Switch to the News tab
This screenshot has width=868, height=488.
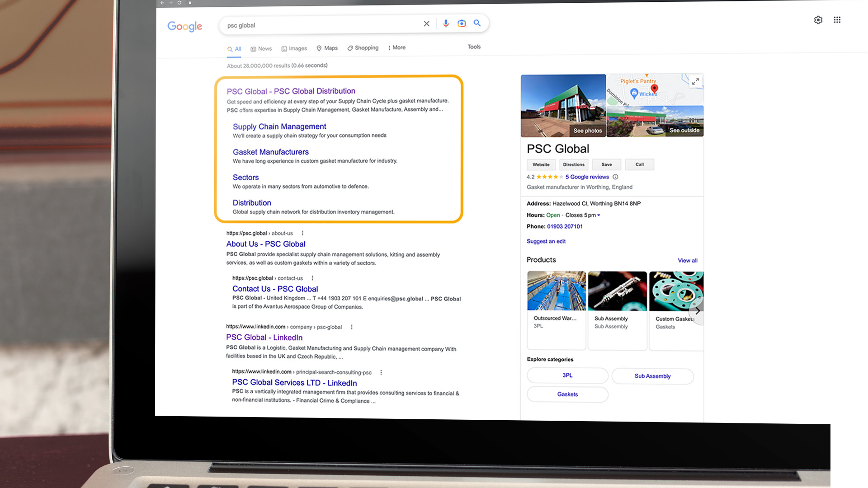point(261,49)
